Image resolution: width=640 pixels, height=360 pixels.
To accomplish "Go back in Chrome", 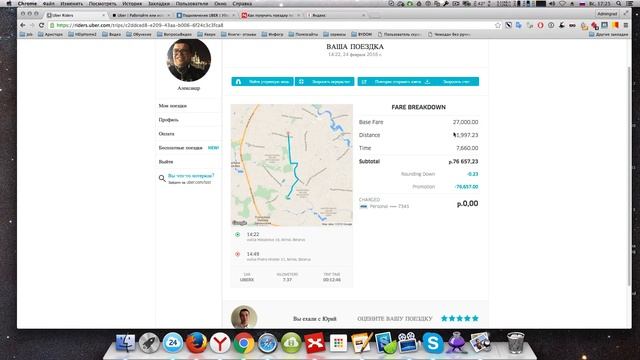I will [23, 25].
